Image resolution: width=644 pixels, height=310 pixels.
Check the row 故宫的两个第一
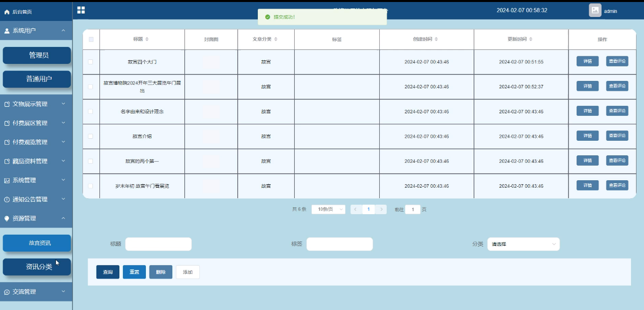click(x=90, y=161)
